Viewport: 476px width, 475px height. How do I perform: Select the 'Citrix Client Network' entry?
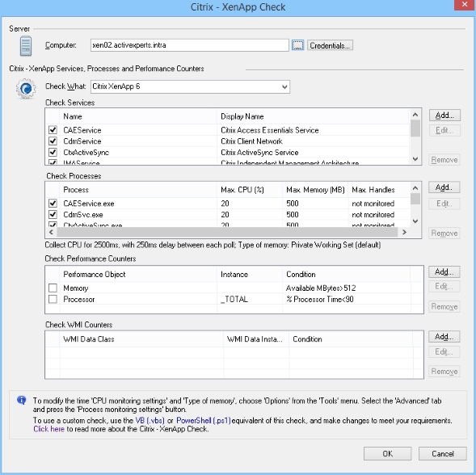(x=251, y=141)
